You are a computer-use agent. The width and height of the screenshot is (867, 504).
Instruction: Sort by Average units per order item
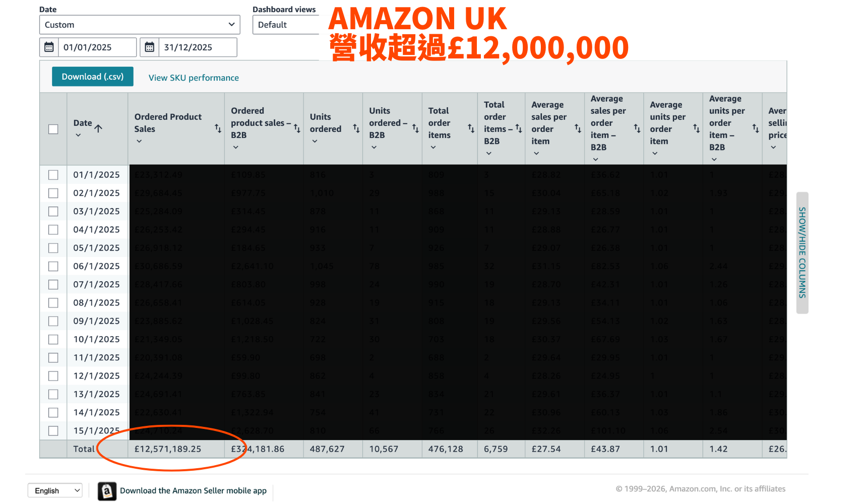click(696, 129)
